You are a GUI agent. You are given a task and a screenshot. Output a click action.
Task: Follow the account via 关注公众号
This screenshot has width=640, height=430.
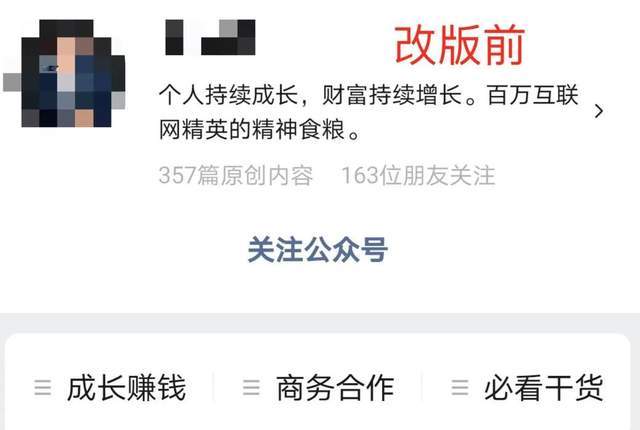coord(318,250)
